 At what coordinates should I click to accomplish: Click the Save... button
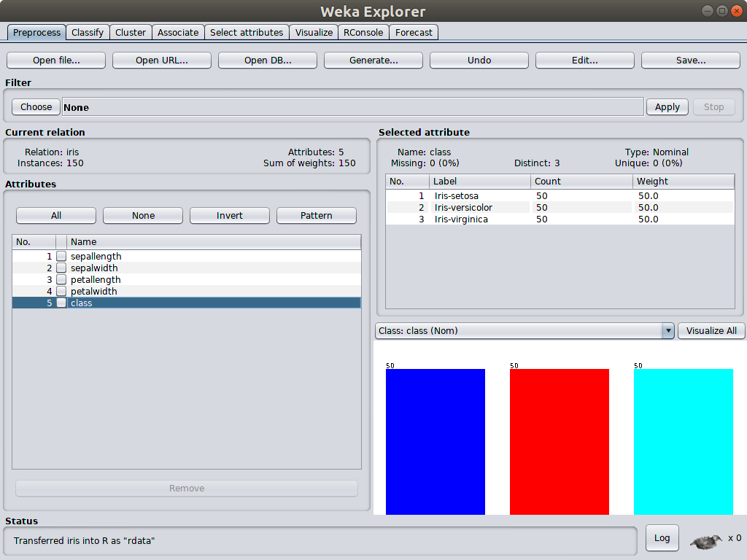691,60
